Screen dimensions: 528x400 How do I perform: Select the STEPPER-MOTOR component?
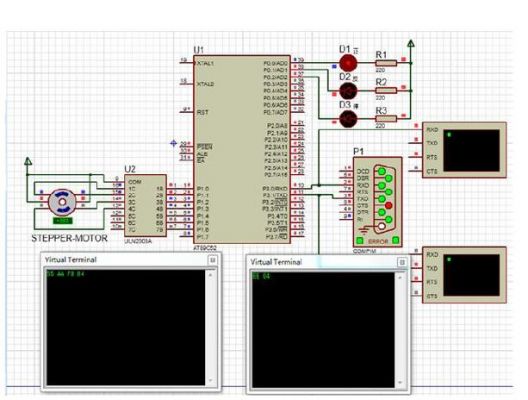coord(62,202)
